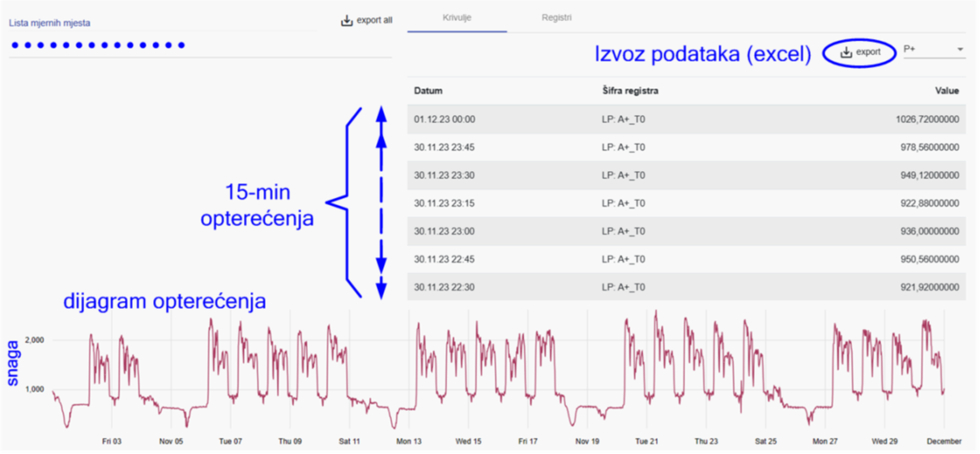Sort by the Value column header
This screenshot has height=454, width=980.
pyautogui.click(x=947, y=91)
